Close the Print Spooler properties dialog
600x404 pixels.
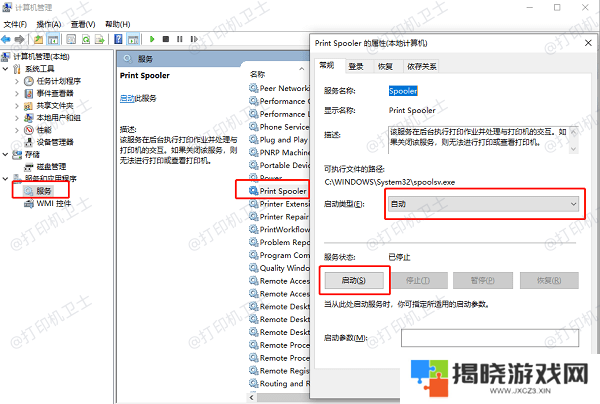point(588,43)
